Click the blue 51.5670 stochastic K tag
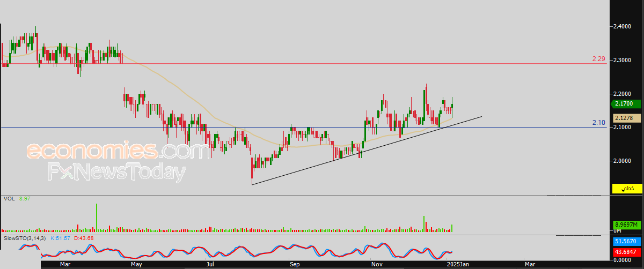644x269 pixels. pyautogui.click(x=627, y=242)
